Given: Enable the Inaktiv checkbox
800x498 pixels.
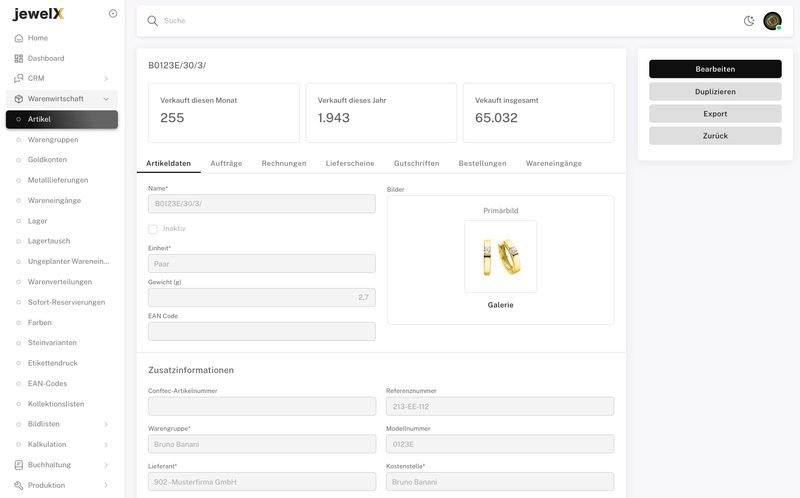Looking at the screenshot, I should pyautogui.click(x=153, y=229).
